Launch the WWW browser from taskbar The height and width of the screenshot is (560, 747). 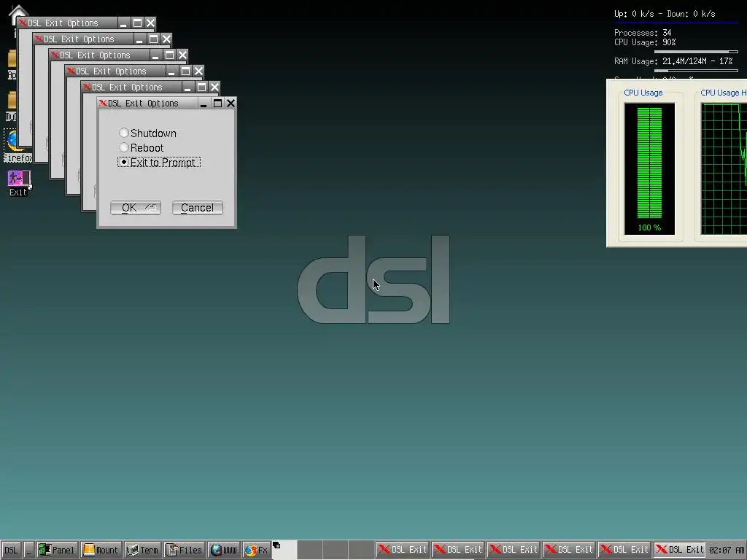(224, 550)
